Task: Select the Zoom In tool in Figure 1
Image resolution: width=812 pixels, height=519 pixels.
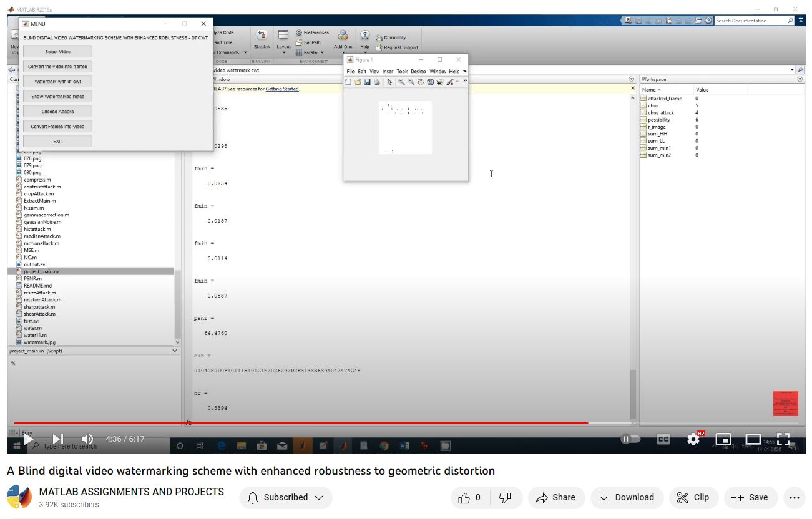Action: pos(401,82)
